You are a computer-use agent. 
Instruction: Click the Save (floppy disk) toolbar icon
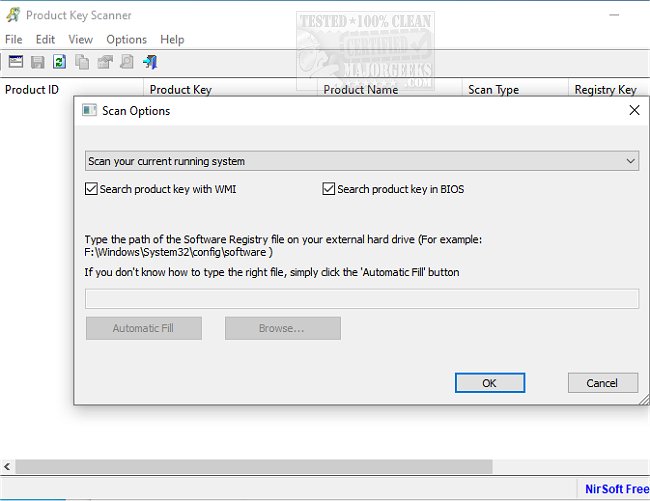tap(37, 62)
